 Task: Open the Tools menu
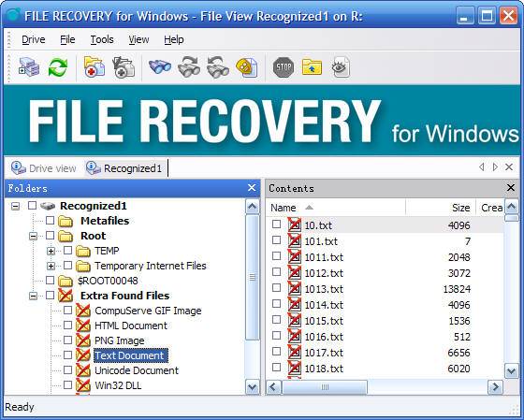(x=102, y=39)
